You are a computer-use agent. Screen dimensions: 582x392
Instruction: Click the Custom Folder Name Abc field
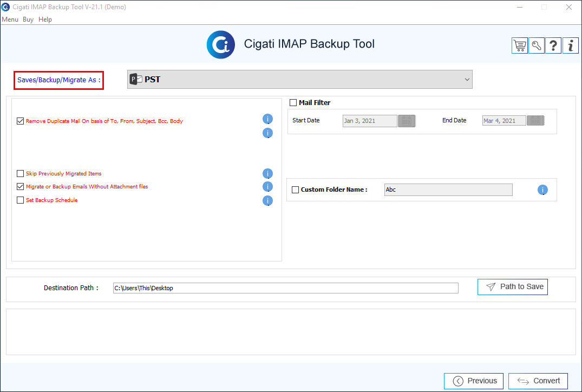pos(448,190)
